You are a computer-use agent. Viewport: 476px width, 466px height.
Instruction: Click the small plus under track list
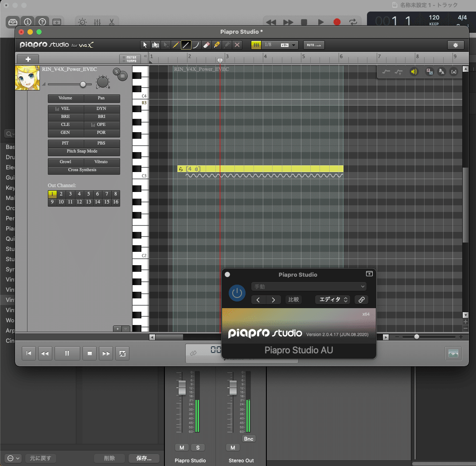click(117, 329)
